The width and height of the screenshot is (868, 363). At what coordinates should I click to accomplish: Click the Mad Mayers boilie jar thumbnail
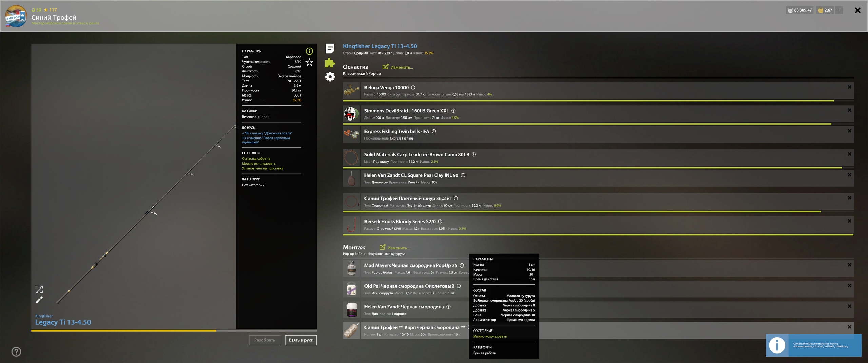pos(351,268)
